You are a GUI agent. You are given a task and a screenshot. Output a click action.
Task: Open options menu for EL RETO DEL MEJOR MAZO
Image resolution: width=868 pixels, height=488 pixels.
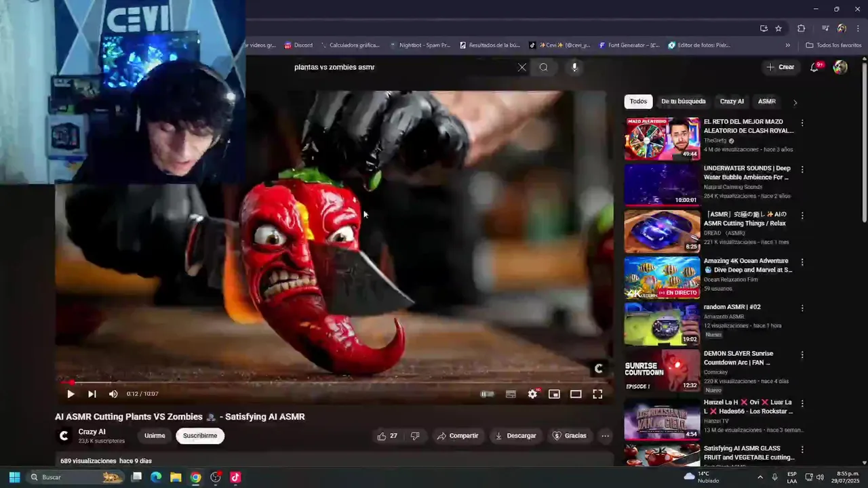802,123
